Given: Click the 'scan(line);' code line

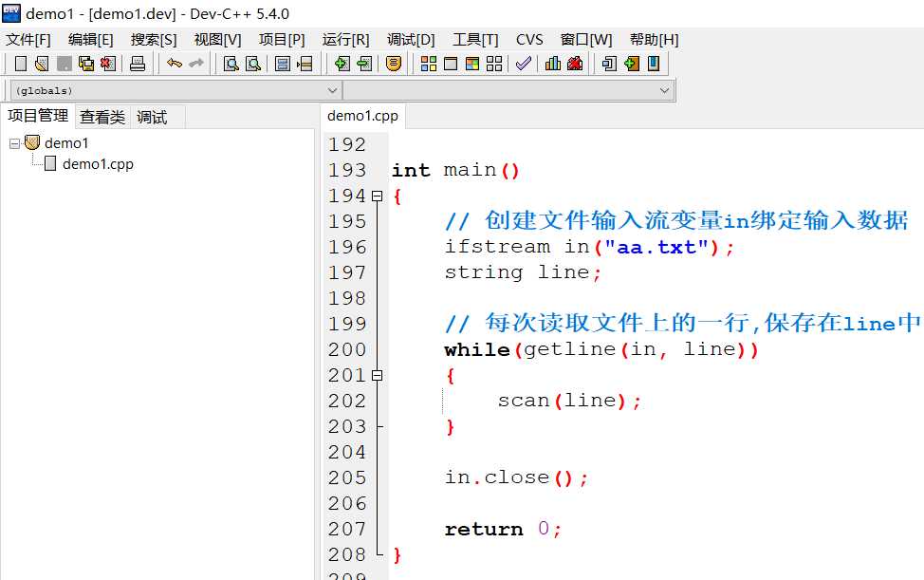Looking at the screenshot, I should [570, 401].
